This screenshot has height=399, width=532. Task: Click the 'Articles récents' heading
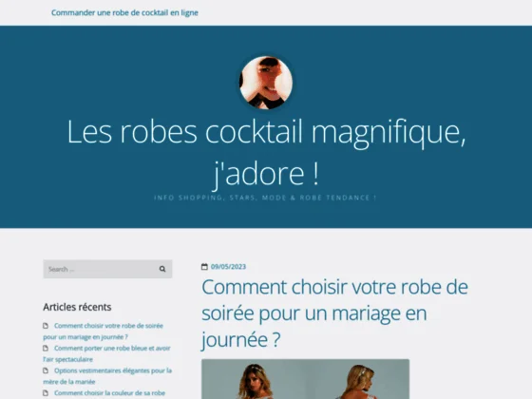(77, 307)
